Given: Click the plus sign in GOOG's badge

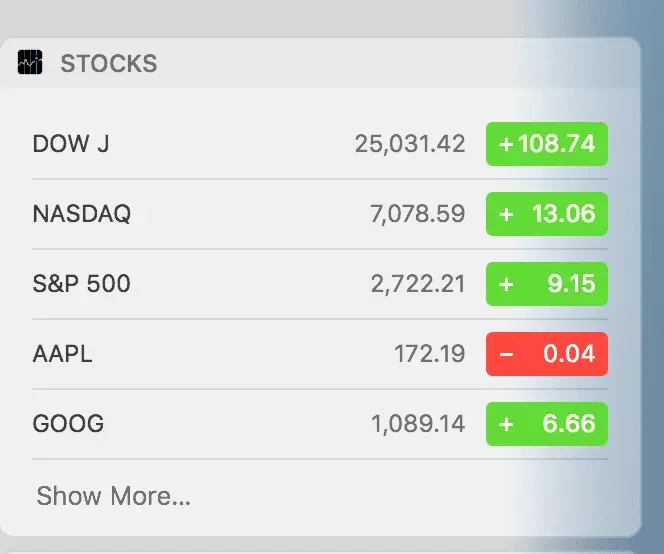Looking at the screenshot, I should (506, 424).
